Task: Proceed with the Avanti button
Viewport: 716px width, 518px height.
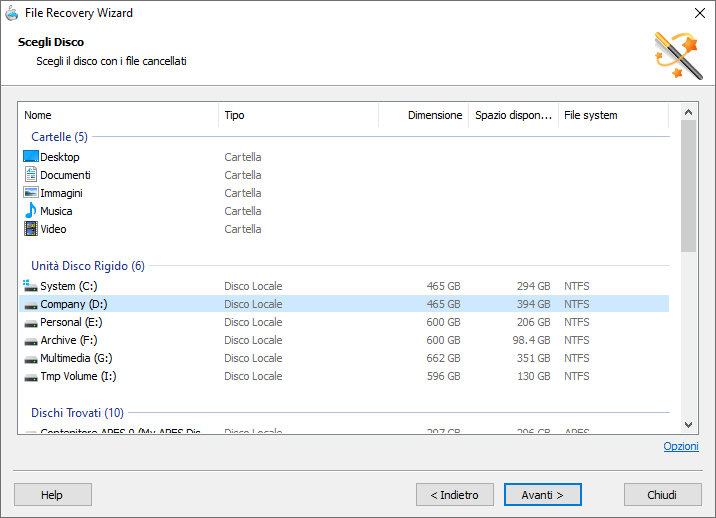Action: [542, 495]
